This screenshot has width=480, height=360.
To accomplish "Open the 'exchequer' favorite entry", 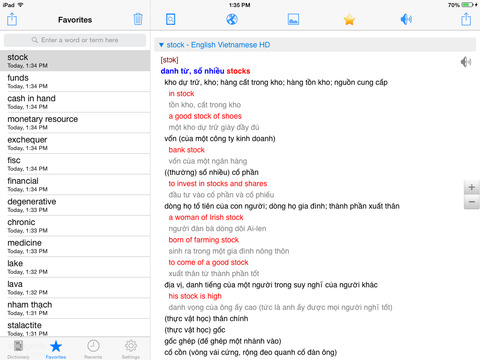I will [x=75, y=143].
